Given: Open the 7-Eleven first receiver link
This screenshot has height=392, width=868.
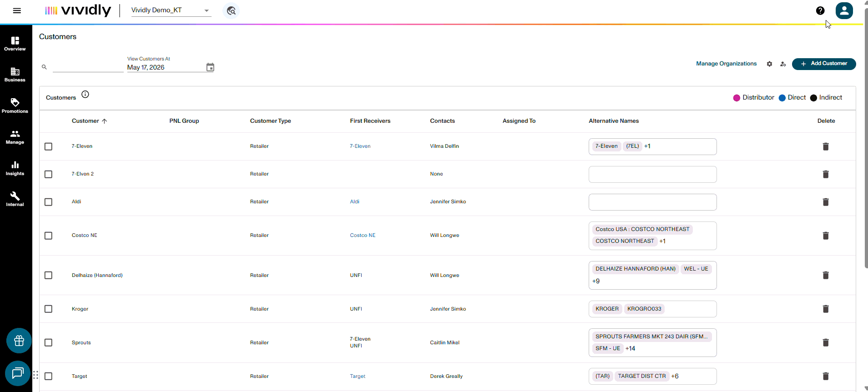Looking at the screenshot, I should pyautogui.click(x=360, y=146).
